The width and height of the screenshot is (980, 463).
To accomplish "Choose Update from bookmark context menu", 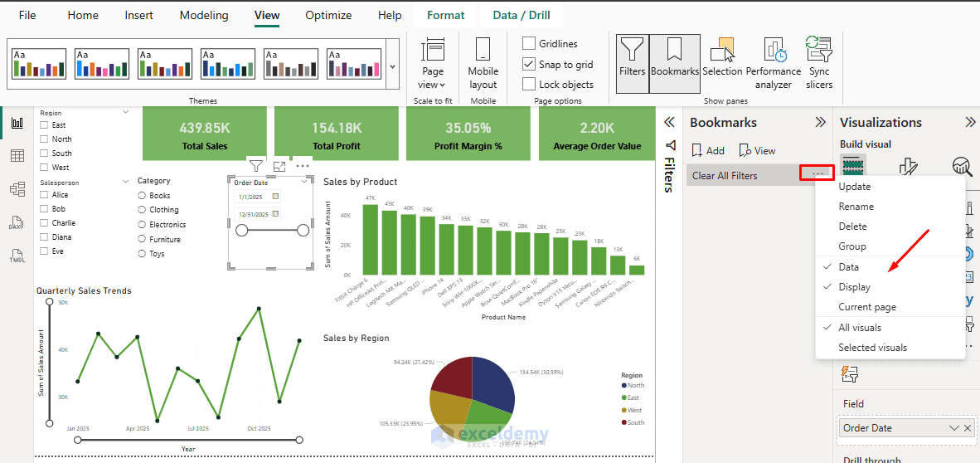I will point(890,187).
